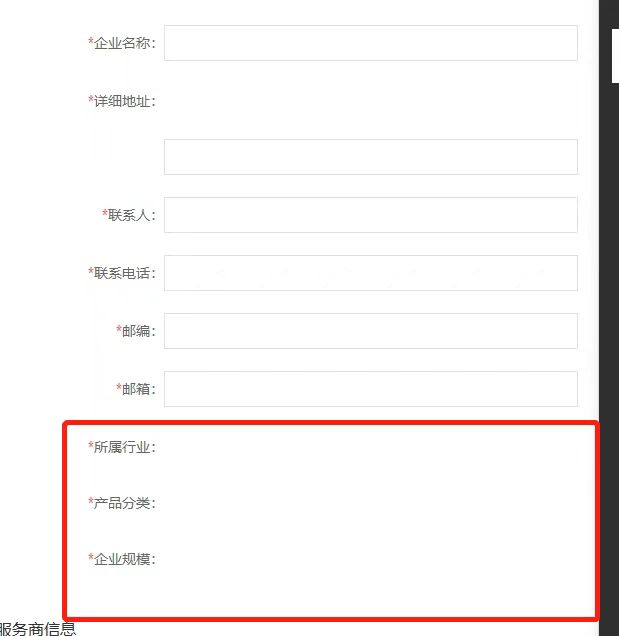Click the 企业规模 required label
Image resolution: width=619 pixels, height=636 pixels.
click(x=122, y=559)
